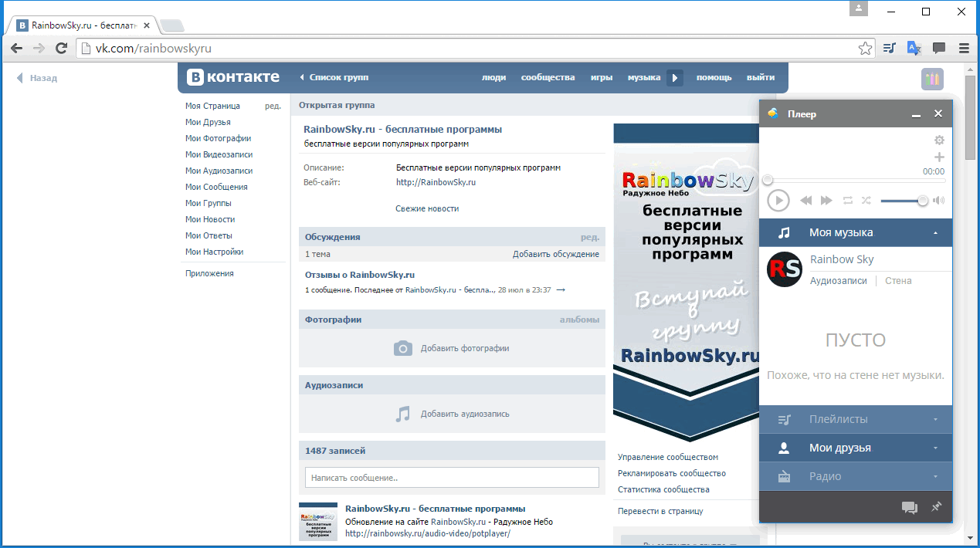Click the radio icon beside Радио
The image size is (980, 548).
[784, 477]
